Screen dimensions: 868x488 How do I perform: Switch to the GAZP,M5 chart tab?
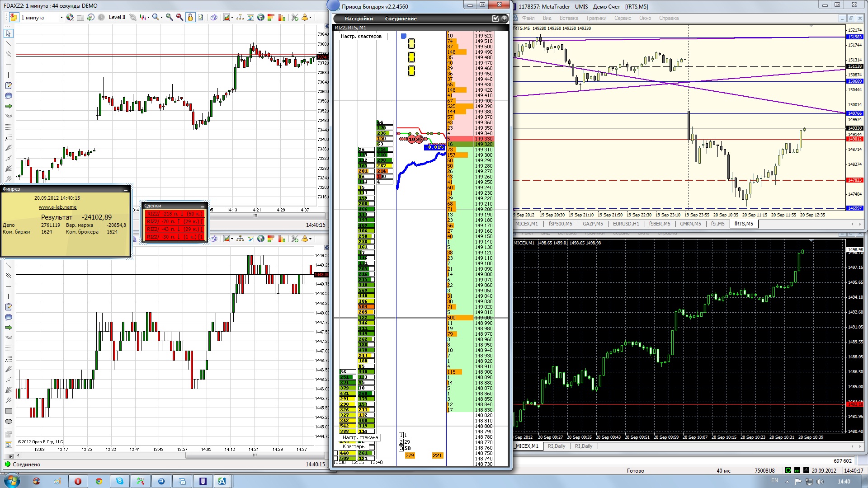pyautogui.click(x=592, y=224)
